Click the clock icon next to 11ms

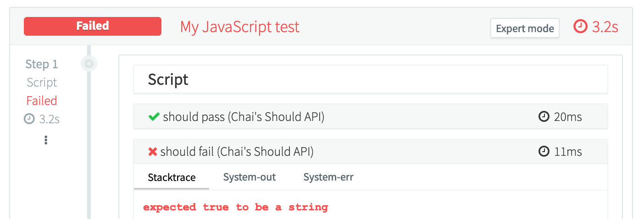pyautogui.click(x=544, y=152)
